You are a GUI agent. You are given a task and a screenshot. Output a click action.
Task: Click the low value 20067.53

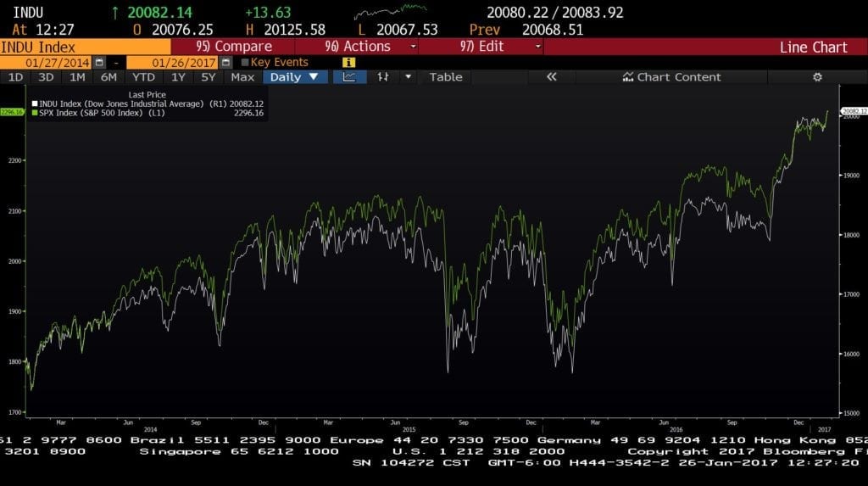(x=407, y=30)
